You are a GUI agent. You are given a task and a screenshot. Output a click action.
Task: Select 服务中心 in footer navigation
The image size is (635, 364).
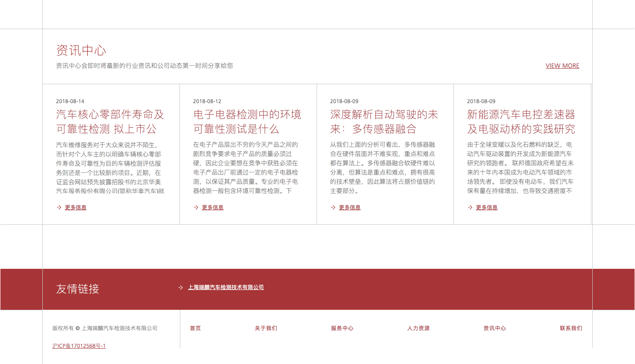tap(342, 328)
